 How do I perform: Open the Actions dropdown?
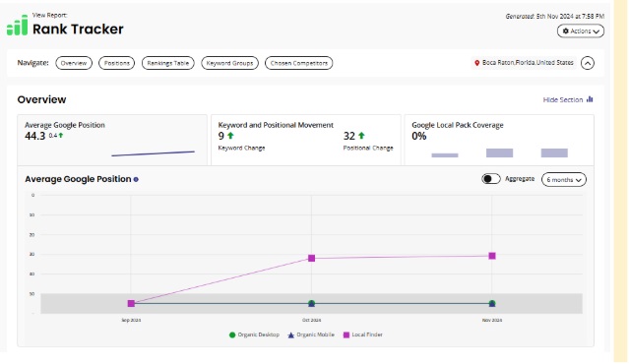coord(581,30)
